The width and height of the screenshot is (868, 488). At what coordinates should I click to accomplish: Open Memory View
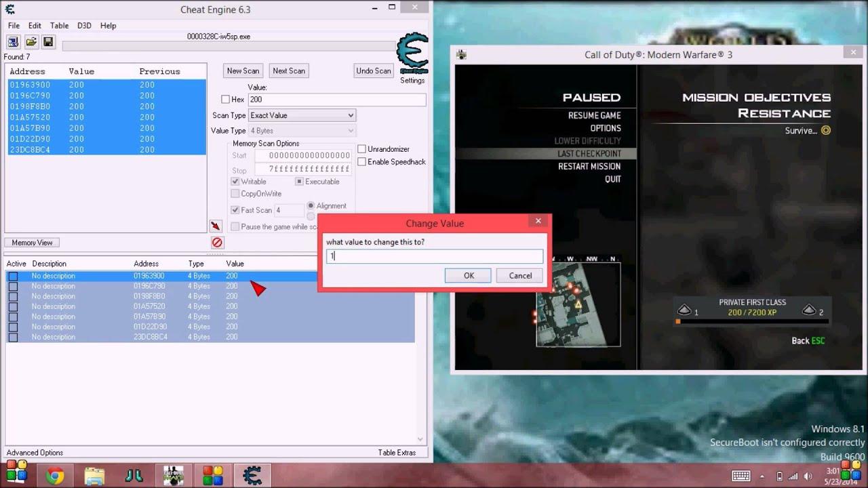click(x=32, y=243)
